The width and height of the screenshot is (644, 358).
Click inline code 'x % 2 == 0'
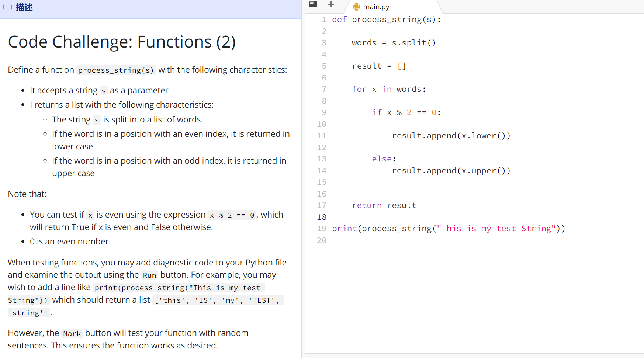coord(232,215)
